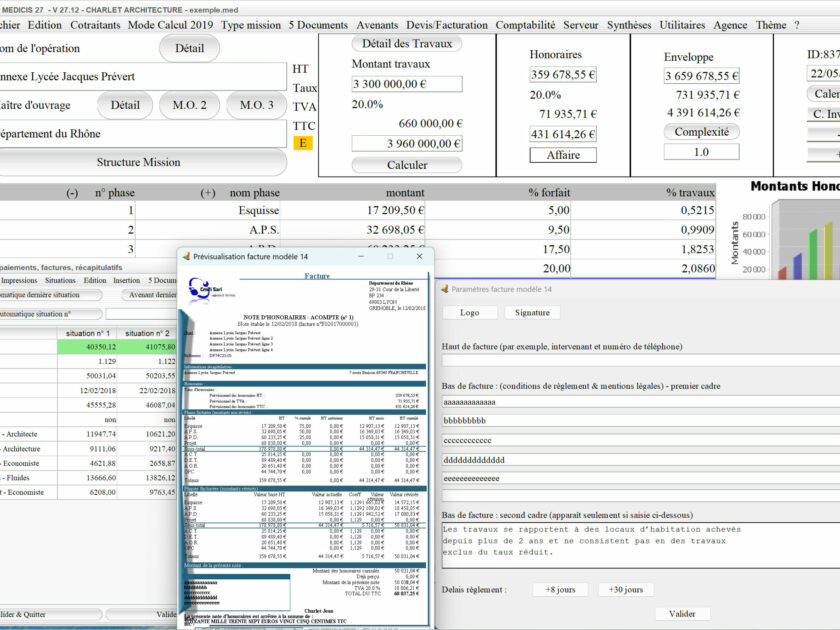Open the Edition menu in the main menu bar
The height and width of the screenshot is (630, 840).
point(44,25)
